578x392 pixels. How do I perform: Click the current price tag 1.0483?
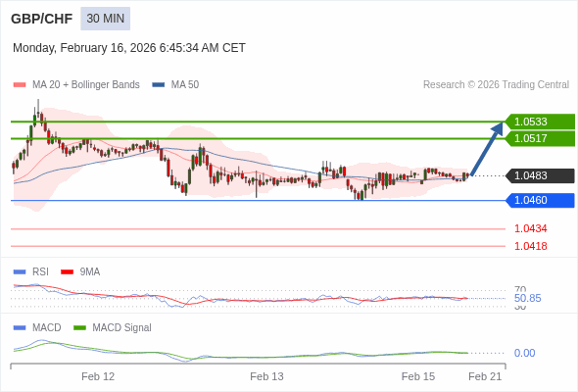click(x=541, y=175)
